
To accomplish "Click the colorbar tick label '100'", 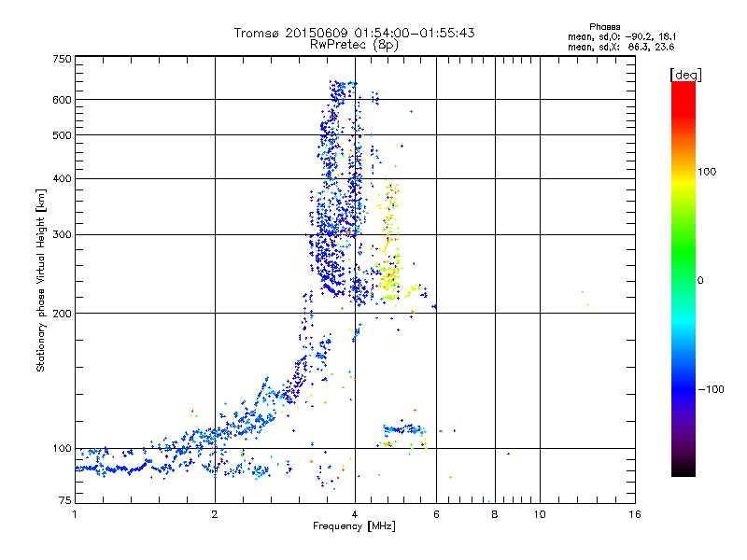I will [x=707, y=172].
